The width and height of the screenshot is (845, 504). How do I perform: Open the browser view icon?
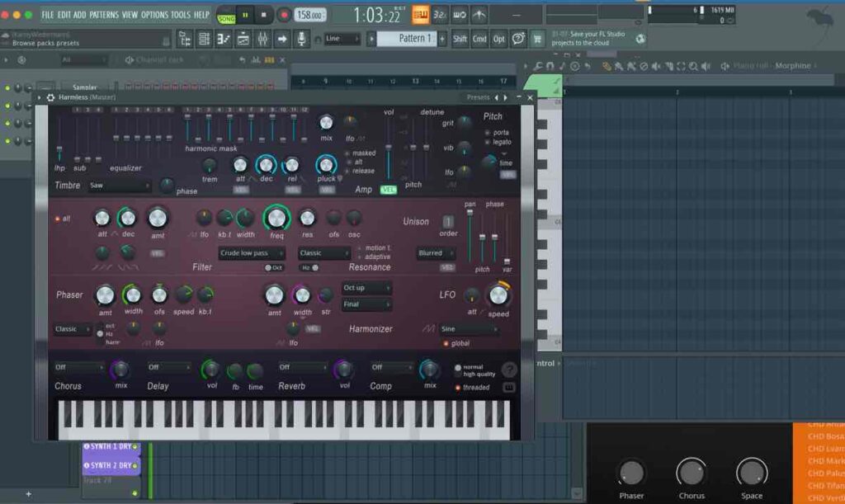[185, 39]
